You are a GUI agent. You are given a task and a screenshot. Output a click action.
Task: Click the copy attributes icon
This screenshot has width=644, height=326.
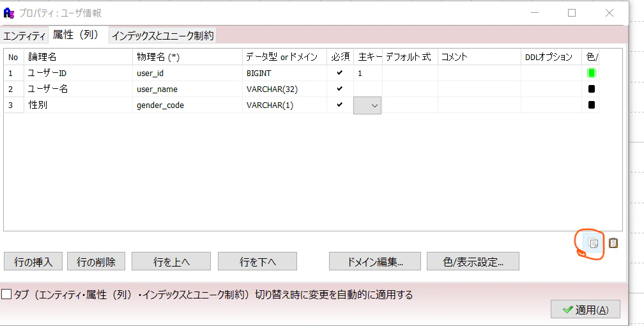(x=593, y=244)
